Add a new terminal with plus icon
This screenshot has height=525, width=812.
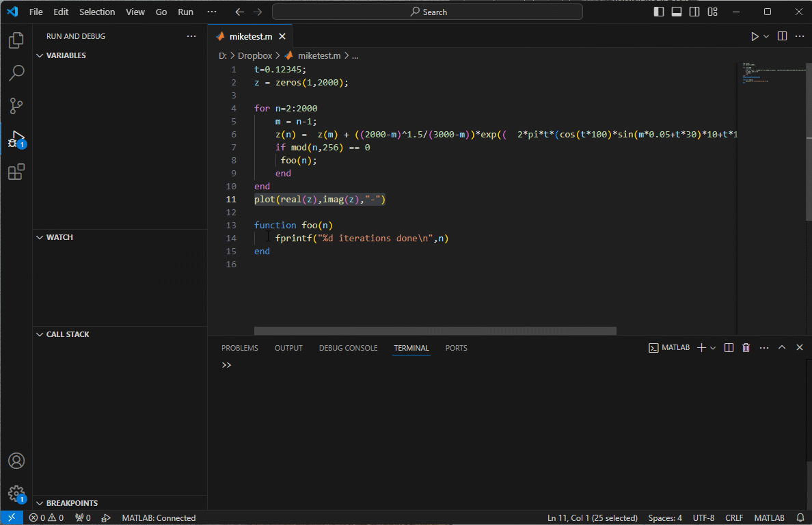tap(701, 348)
